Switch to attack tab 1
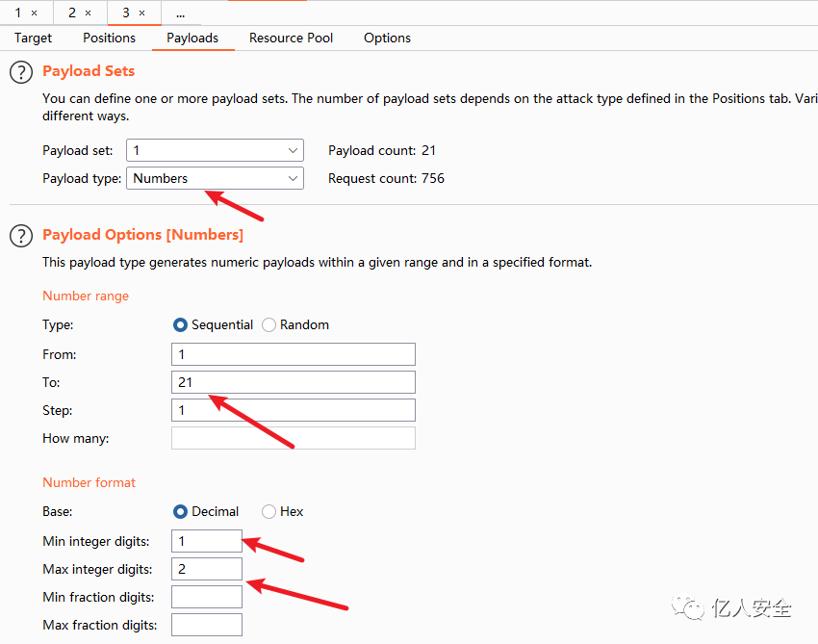This screenshot has height=644, width=818. [x=18, y=13]
